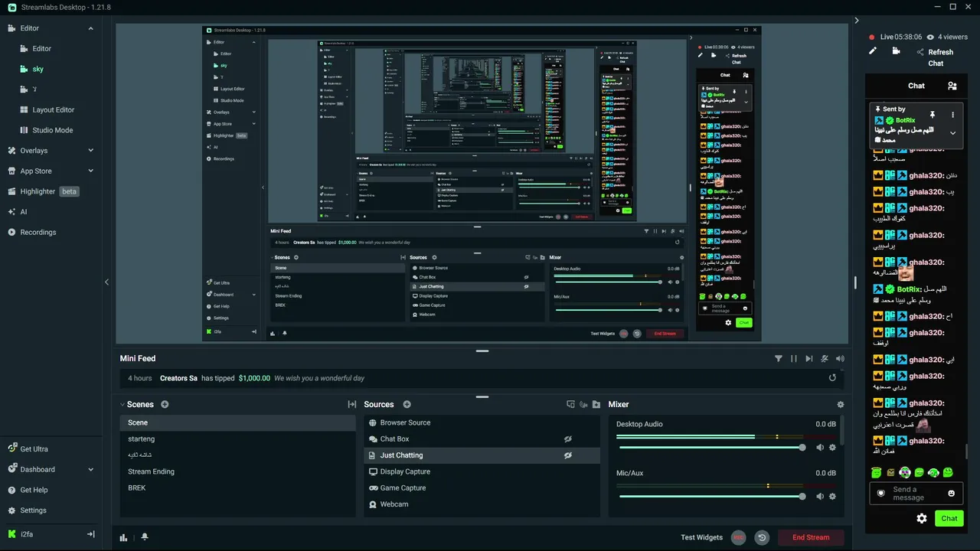Open the scene transitions icon in Scenes
The height and width of the screenshot is (551, 980).
(352, 404)
